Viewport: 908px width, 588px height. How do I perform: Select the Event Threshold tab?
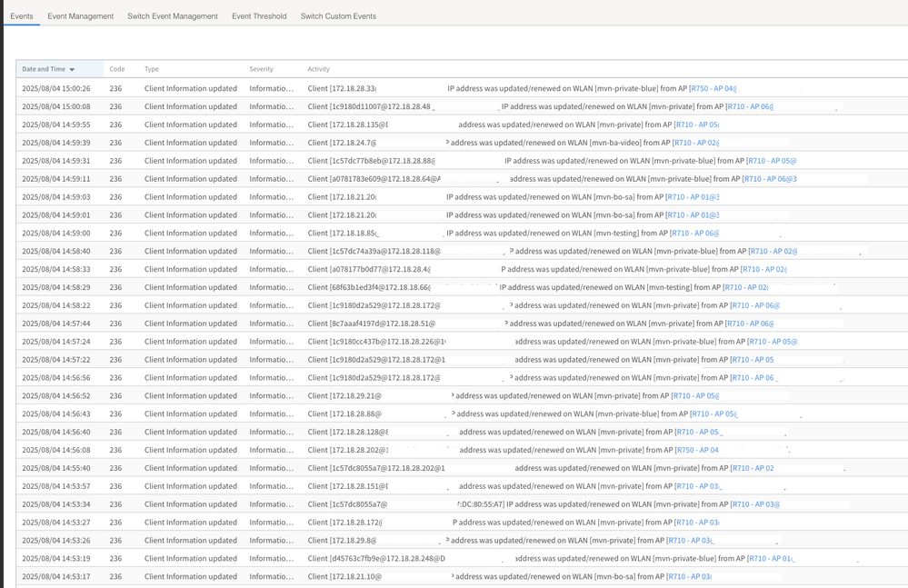click(259, 16)
